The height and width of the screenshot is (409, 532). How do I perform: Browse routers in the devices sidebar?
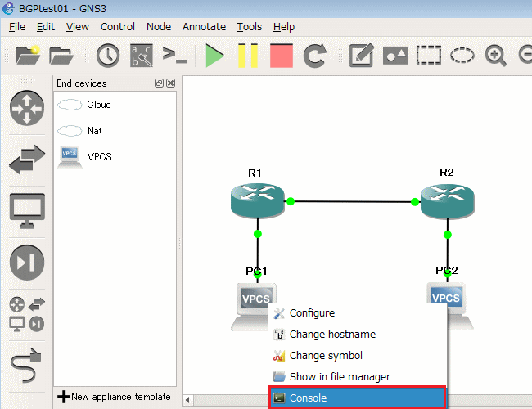pos(27,108)
